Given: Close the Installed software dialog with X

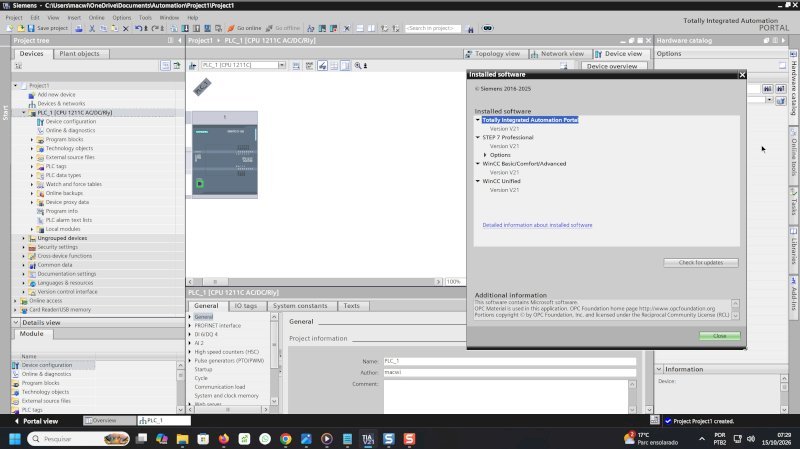Looking at the screenshot, I should 742,75.
